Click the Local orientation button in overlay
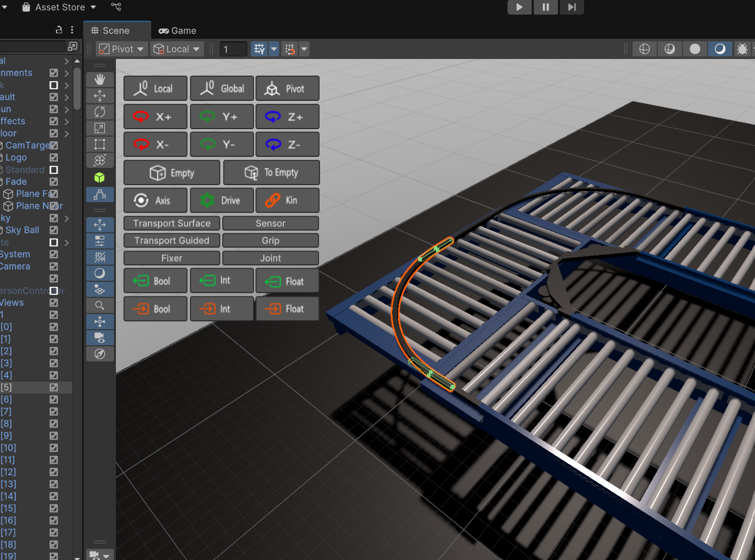 pos(155,89)
